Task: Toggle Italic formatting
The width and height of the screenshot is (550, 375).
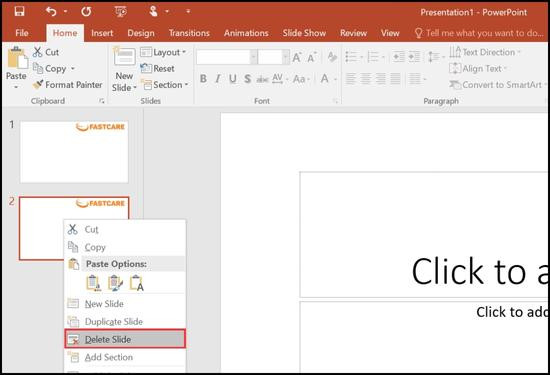Action: click(218, 79)
